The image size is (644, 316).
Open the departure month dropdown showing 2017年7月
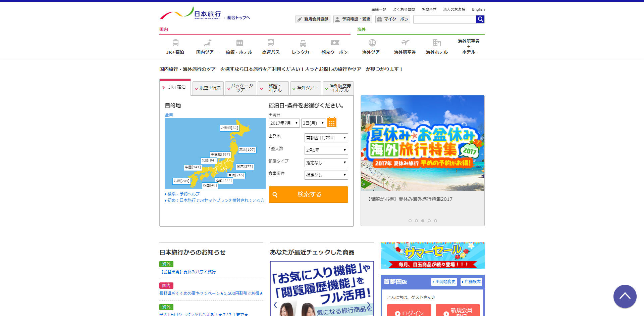[284, 123]
